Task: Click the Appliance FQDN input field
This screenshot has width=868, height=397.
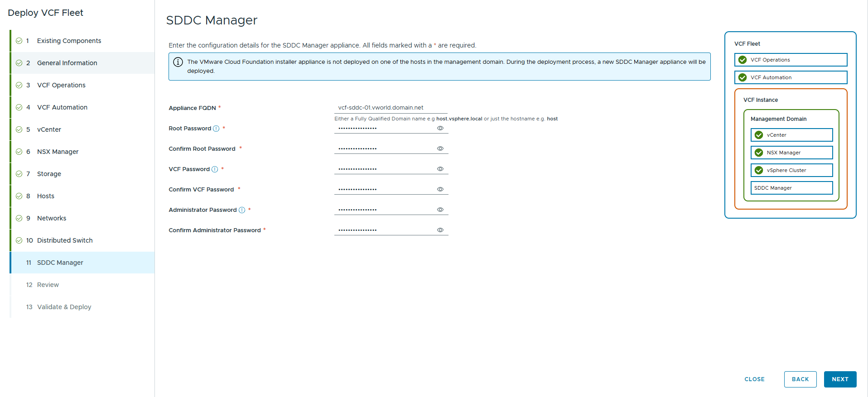Action: [391, 108]
